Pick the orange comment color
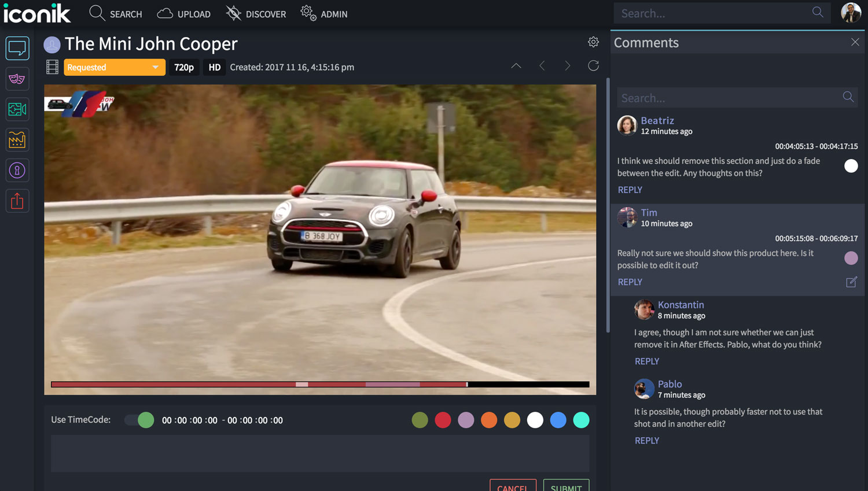The image size is (868, 491). tap(489, 420)
